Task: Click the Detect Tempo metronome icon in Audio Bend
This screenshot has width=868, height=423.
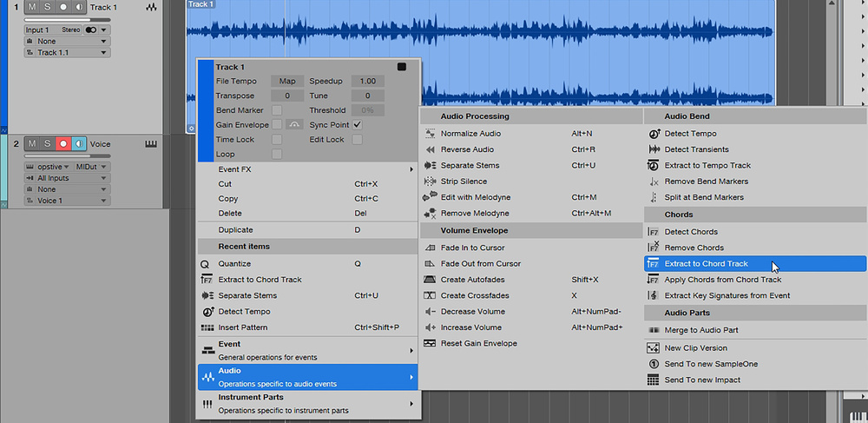Action: coord(654,134)
